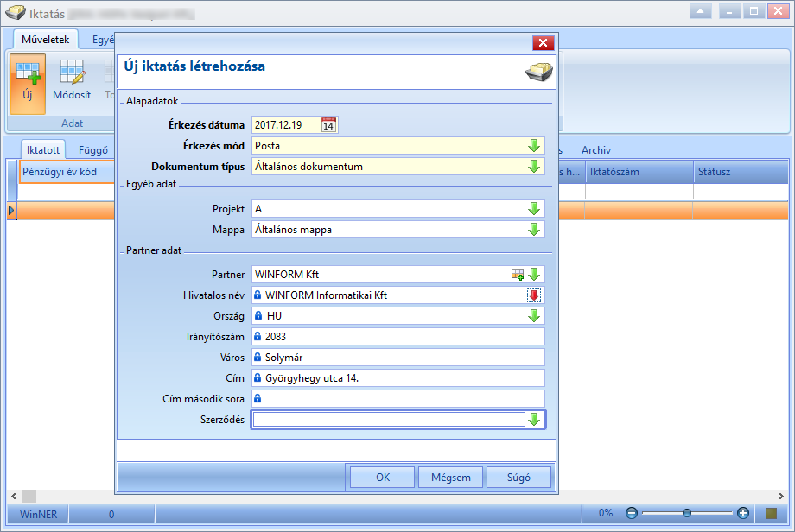The height and width of the screenshot is (532, 795).
Task: Open the Ország dropdown arrow
Action: (534, 315)
